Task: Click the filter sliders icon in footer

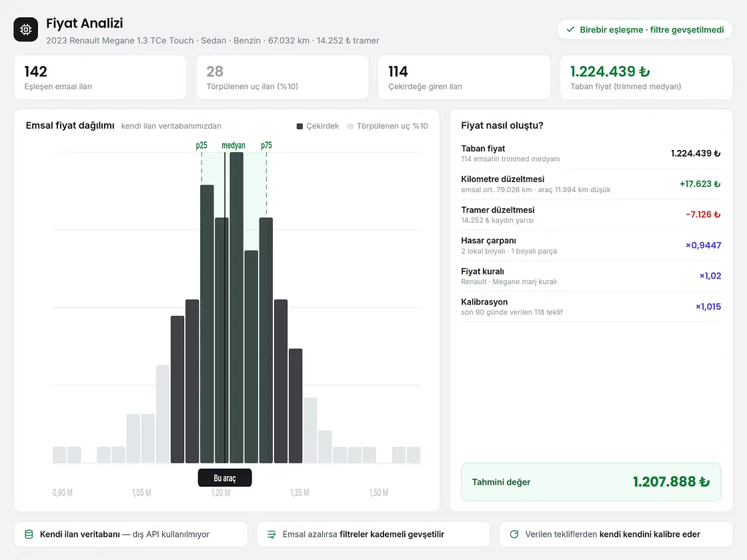Action: (271, 534)
